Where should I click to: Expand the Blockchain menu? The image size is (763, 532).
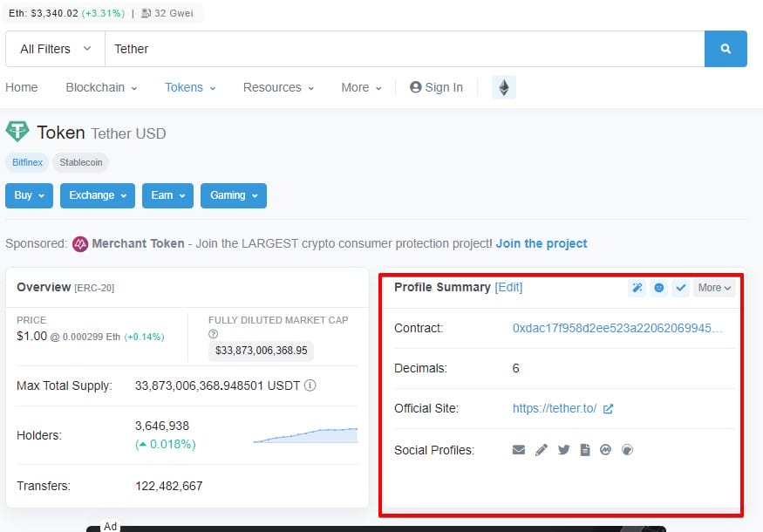[x=101, y=87]
